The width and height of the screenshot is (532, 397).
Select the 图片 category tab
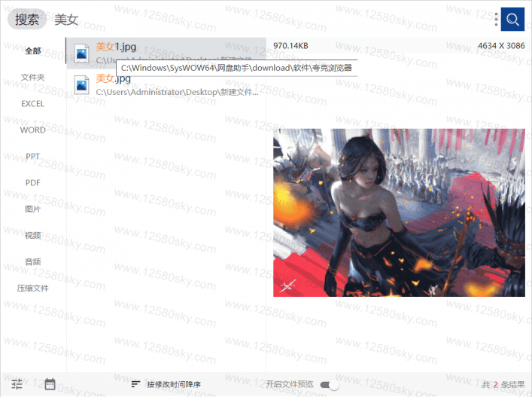[32, 209]
